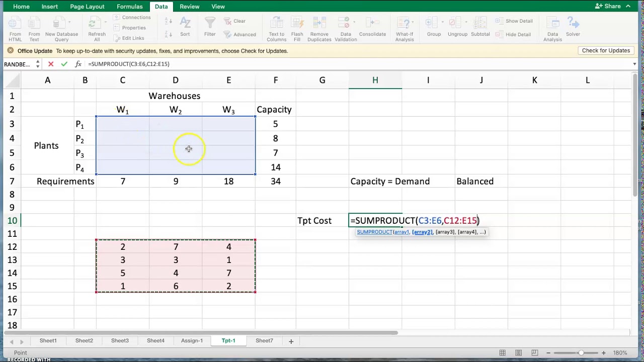Click the Consolidate icon
Image resolution: width=644 pixels, height=362 pixels.
click(x=372, y=24)
